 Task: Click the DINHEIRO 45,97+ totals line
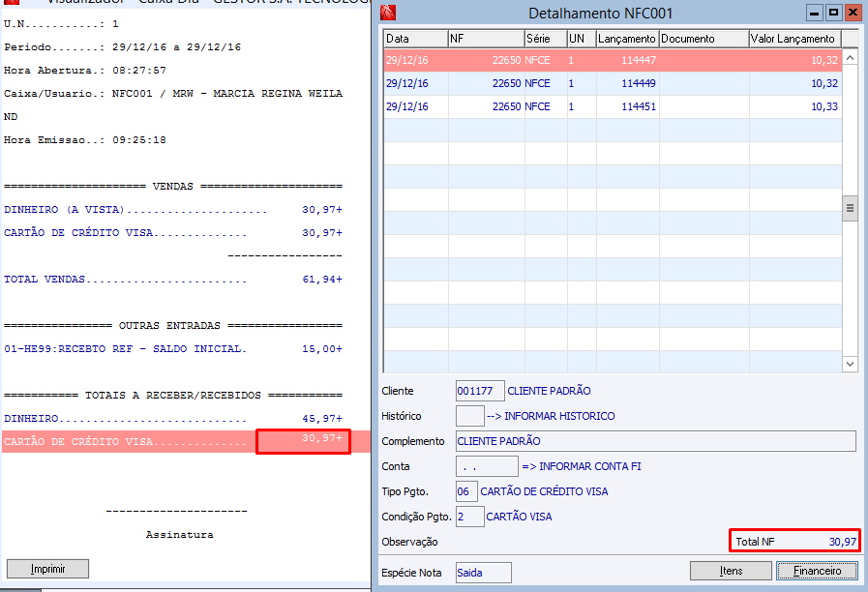(x=172, y=419)
